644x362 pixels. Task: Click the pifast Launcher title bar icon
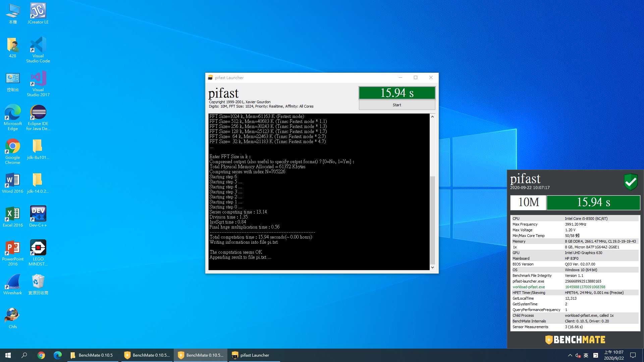[210, 77]
